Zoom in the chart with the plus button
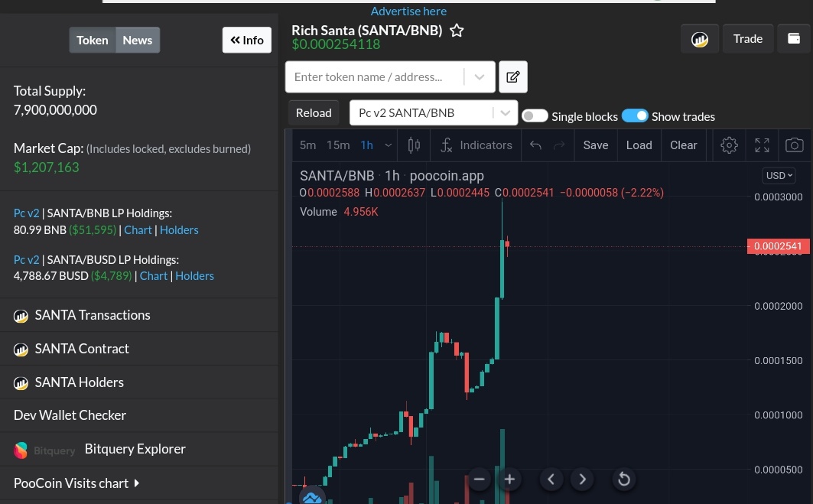813x504 pixels. point(509,479)
